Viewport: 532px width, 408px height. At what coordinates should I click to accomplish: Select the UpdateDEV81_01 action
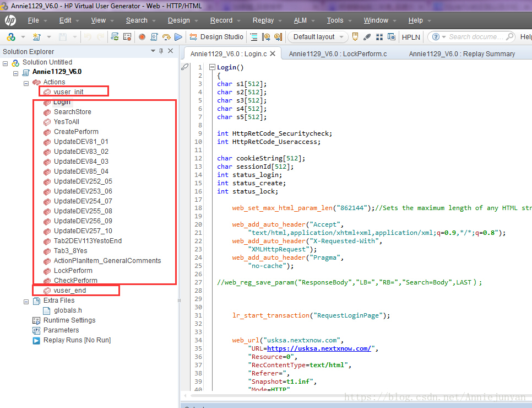(x=81, y=141)
